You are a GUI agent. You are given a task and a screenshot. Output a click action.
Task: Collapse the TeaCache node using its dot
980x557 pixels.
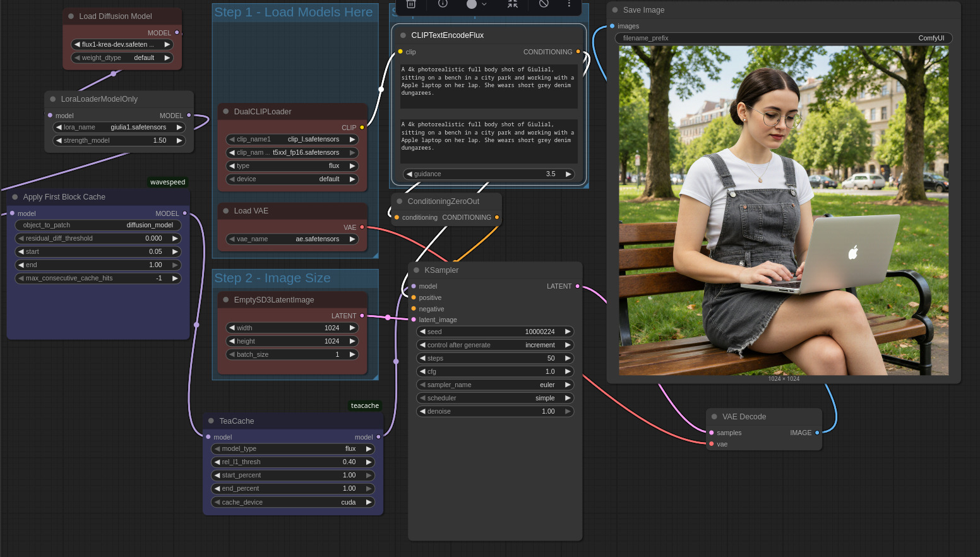[x=211, y=421]
